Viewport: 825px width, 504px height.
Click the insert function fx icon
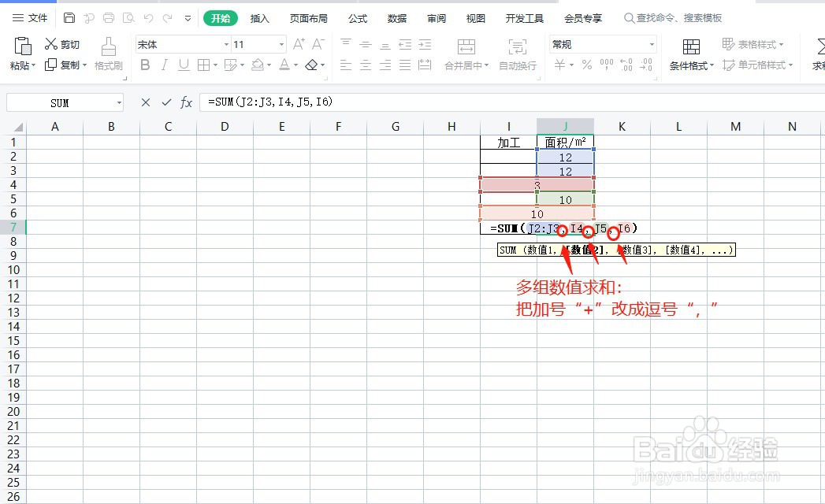(x=187, y=102)
